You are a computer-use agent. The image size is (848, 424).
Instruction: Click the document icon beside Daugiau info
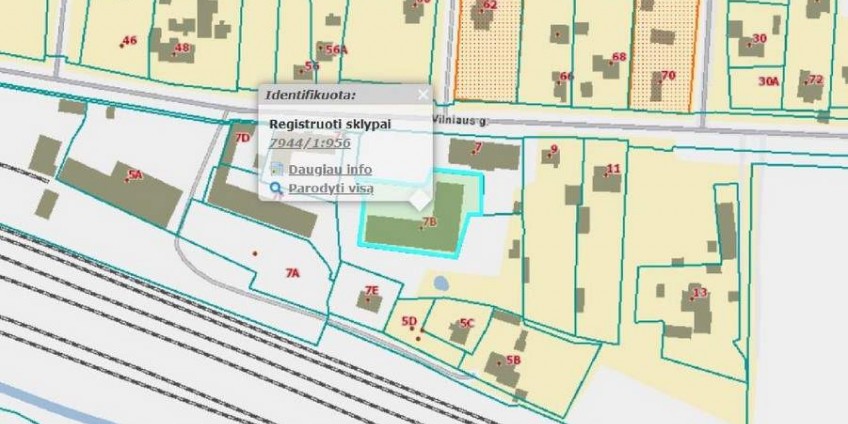277,169
